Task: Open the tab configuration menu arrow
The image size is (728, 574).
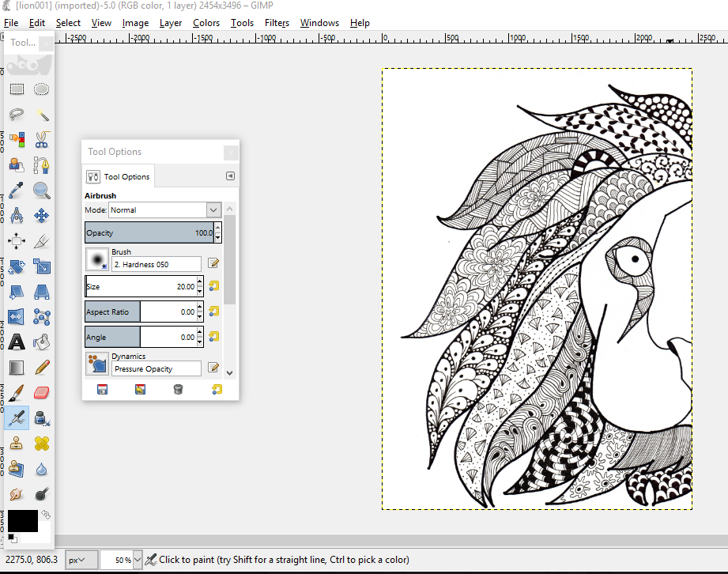Action: coord(230,176)
